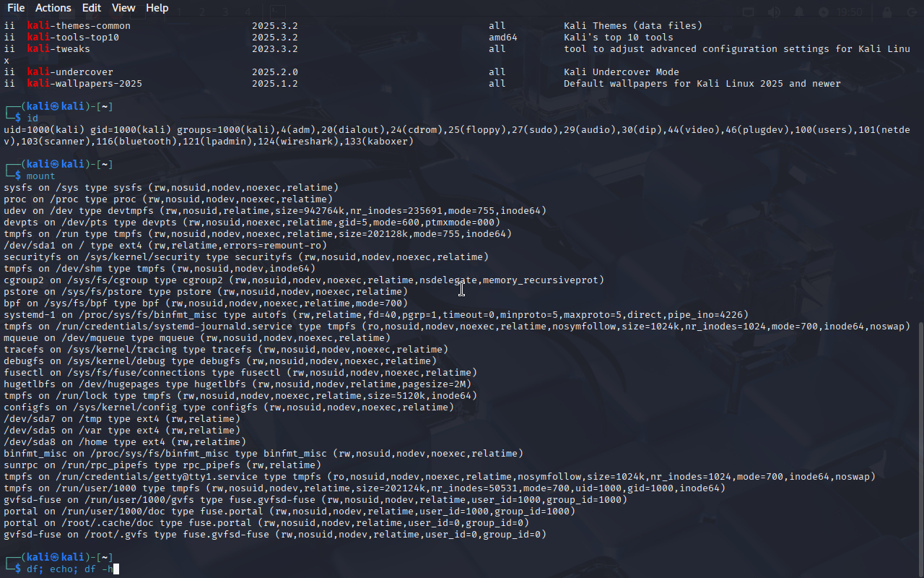The width and height of the screenshot is (924, 578).
Task: Open the Actions menu
Action: pyautogui.click(x=53, y=8)
